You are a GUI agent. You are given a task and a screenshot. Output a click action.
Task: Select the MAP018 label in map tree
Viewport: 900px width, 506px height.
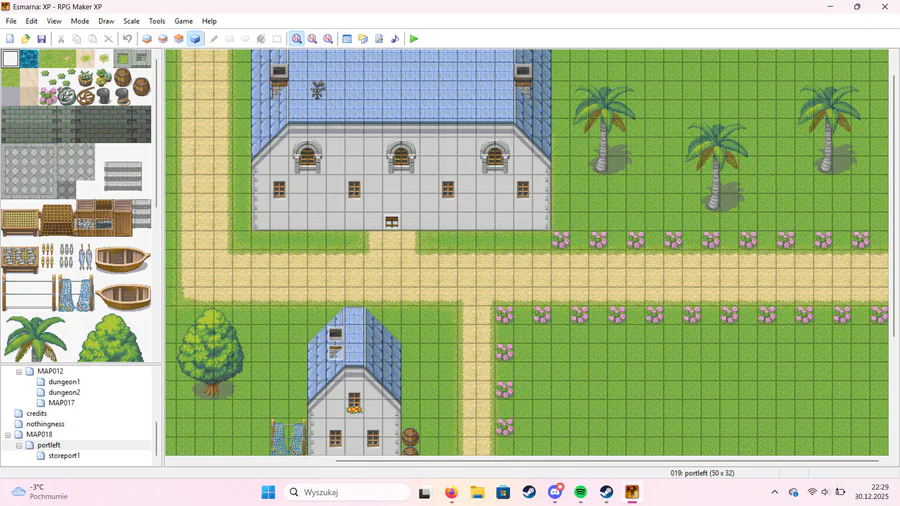point(39,434)
